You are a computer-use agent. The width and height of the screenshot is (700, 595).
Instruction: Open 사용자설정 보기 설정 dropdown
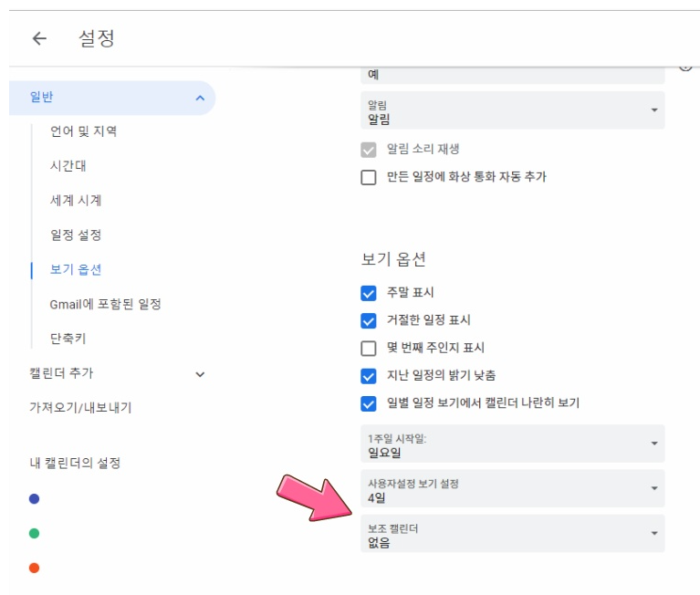point(513,488)
